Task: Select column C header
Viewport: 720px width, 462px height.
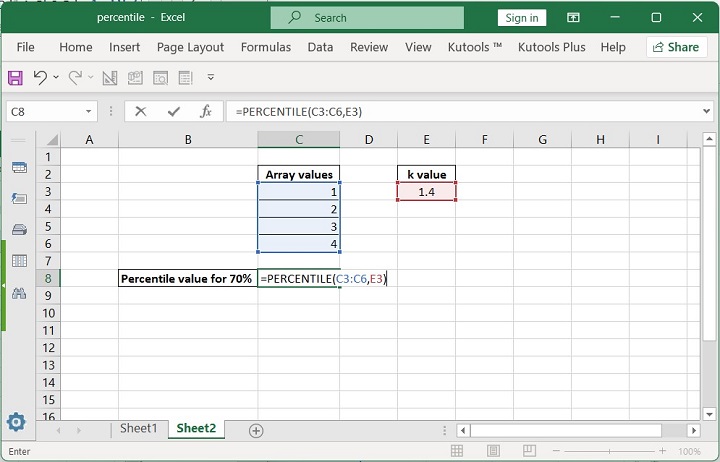Action: click(x=299, y=140)
